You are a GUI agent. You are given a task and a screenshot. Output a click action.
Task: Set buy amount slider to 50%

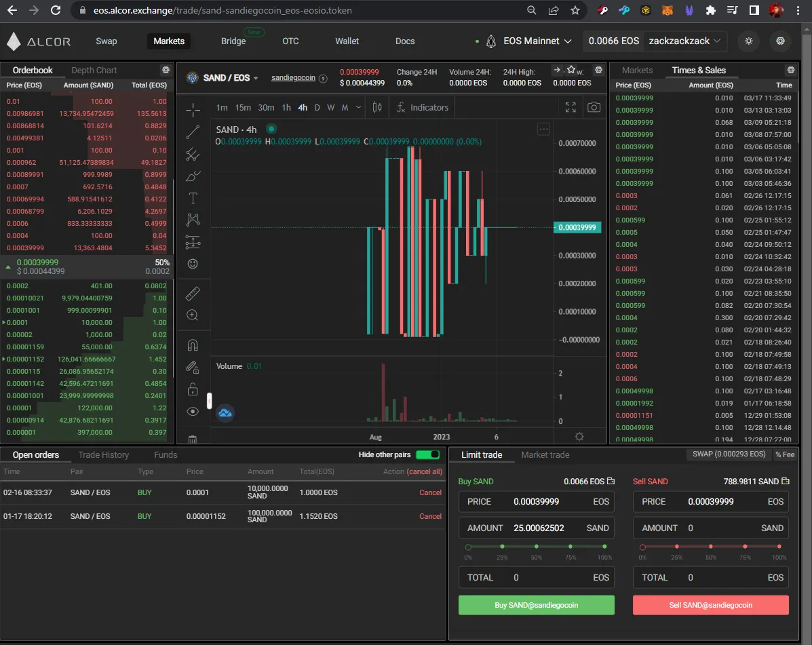pyautogui.click(x=537, y=547)
